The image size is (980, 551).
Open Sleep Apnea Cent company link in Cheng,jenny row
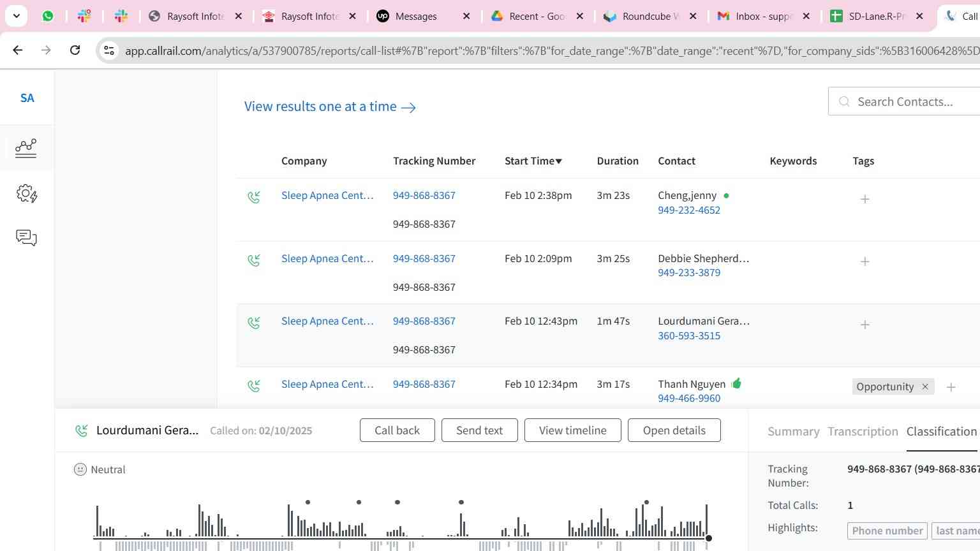coord(327,195)
